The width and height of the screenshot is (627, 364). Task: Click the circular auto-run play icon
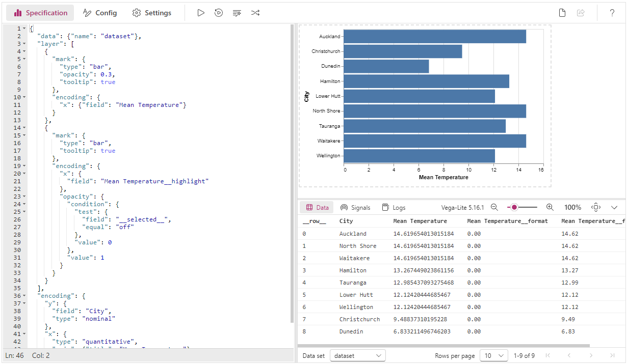point(219,13)
